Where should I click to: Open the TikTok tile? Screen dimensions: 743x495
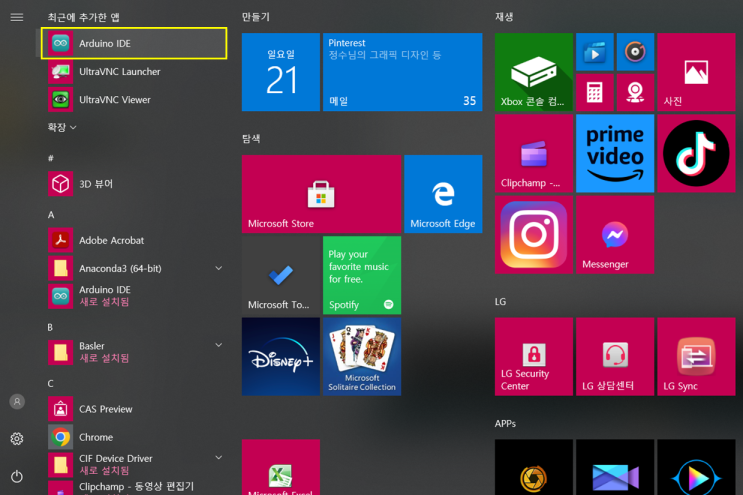(x=696, y=153)
